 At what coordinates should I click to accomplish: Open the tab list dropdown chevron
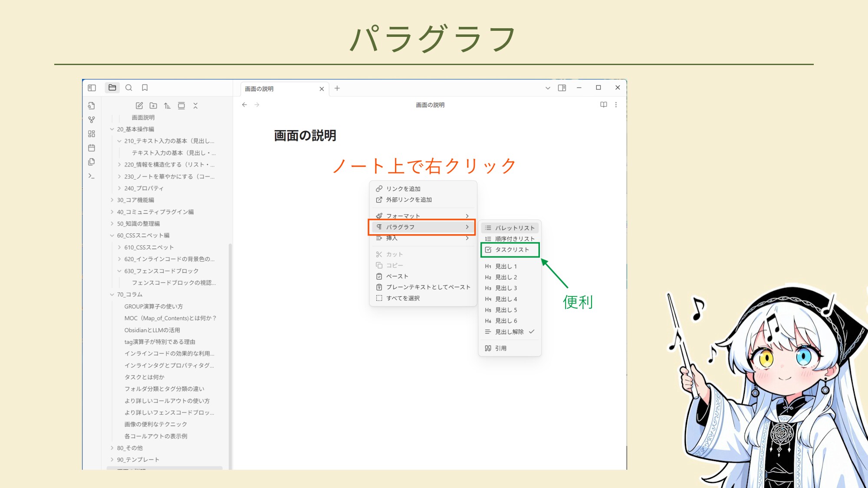click(548, 88)
